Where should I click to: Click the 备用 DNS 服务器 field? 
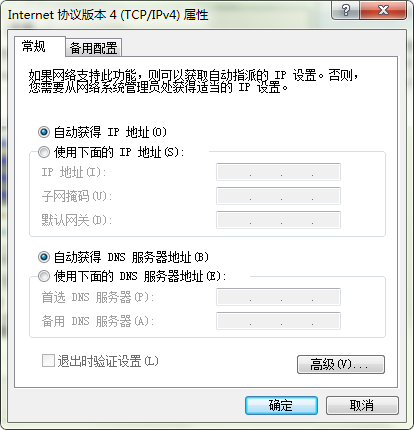click(278, 321)
